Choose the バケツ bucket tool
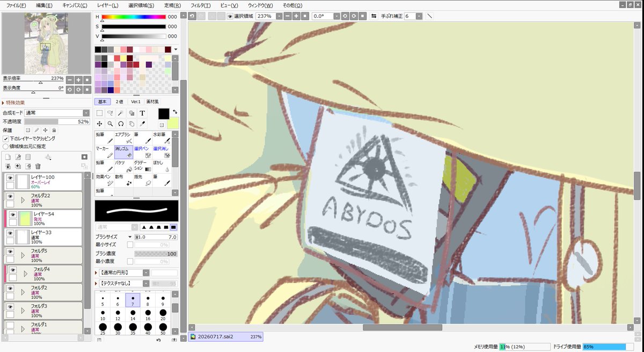 click(x=123, y=166)
